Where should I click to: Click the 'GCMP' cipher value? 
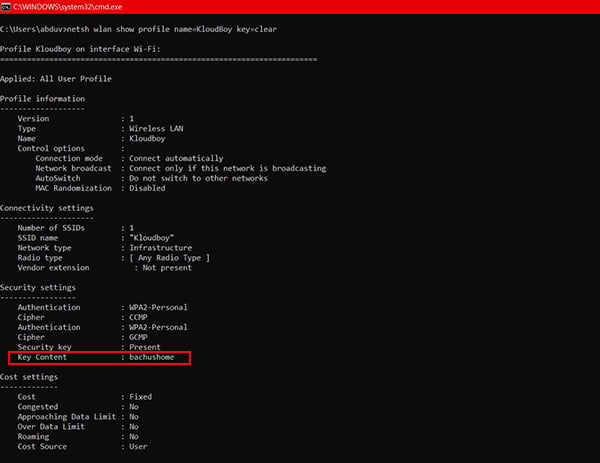[138, 337]
